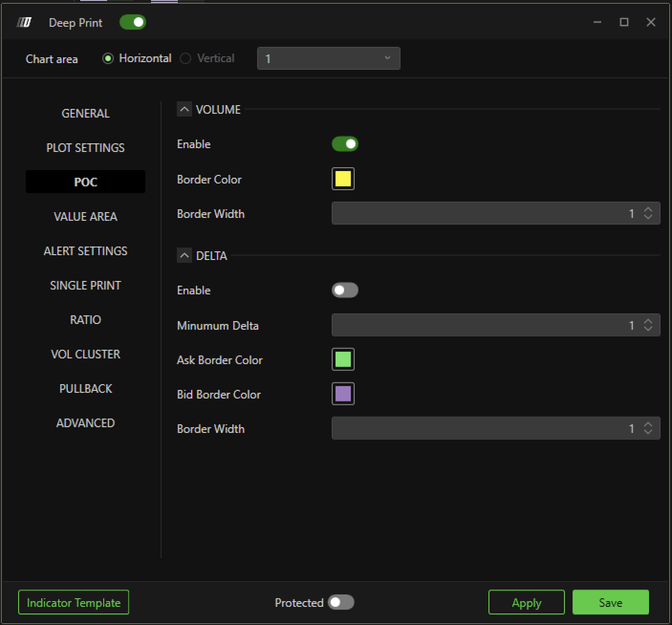Click the Volume Border Width stepper arrows

click(x=648, y=213)
